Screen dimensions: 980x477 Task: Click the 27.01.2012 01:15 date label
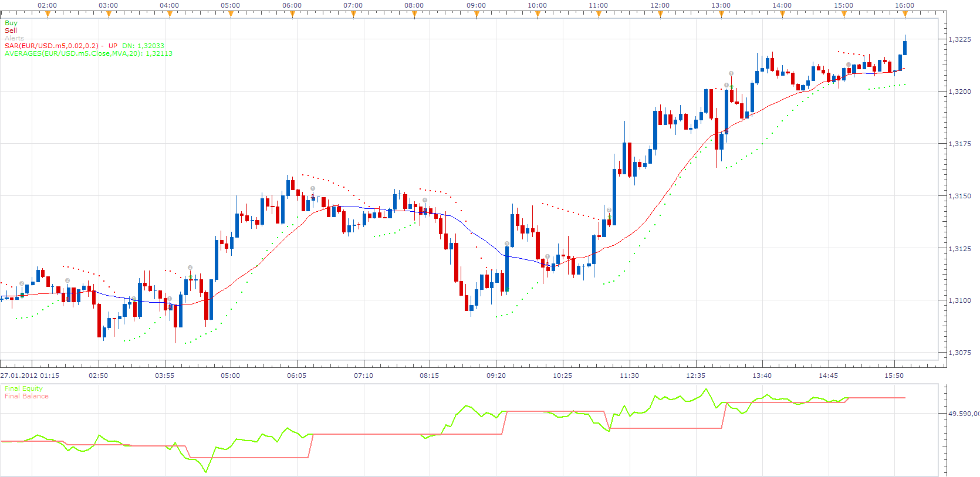pyautogui.click(x=30, y=375)
